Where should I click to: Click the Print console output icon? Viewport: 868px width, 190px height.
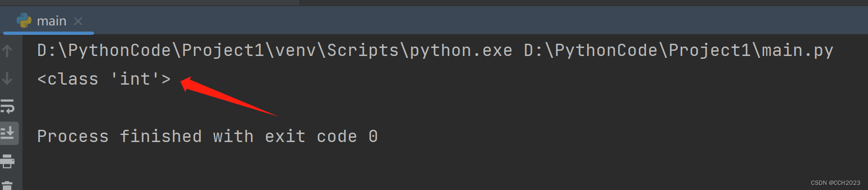pyautogui.click(x=8, y=161)
